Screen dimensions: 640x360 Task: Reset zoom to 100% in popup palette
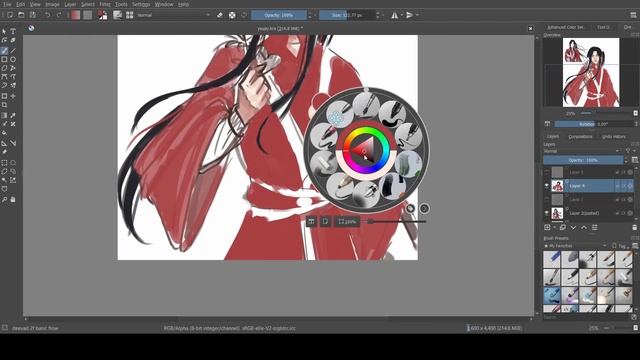coord(347,222)
